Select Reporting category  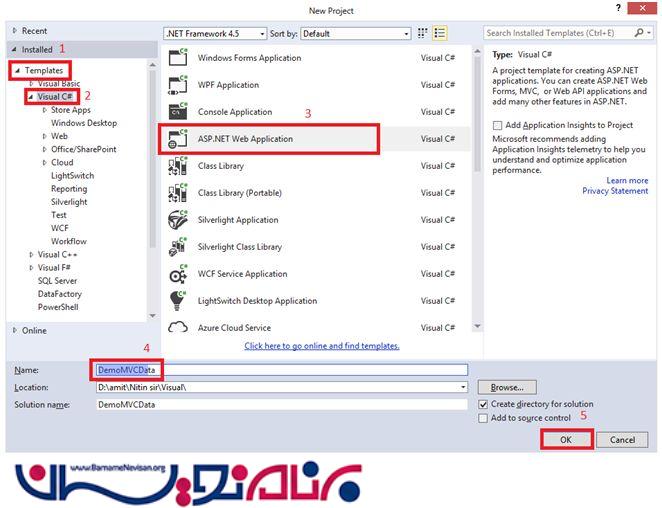coord(69,189)
